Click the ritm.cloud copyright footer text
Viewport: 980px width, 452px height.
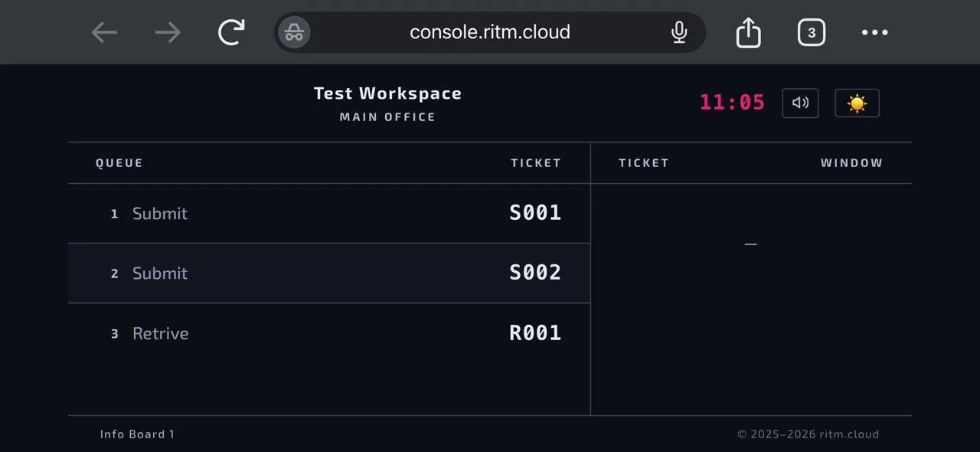click(x=808, y=434)
